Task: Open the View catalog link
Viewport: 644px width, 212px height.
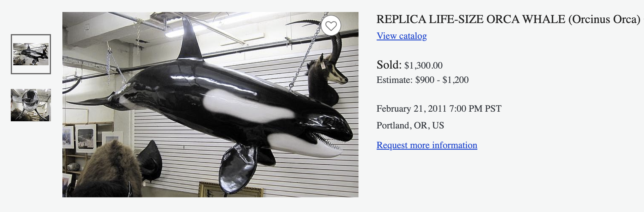Action: point(401,36)
